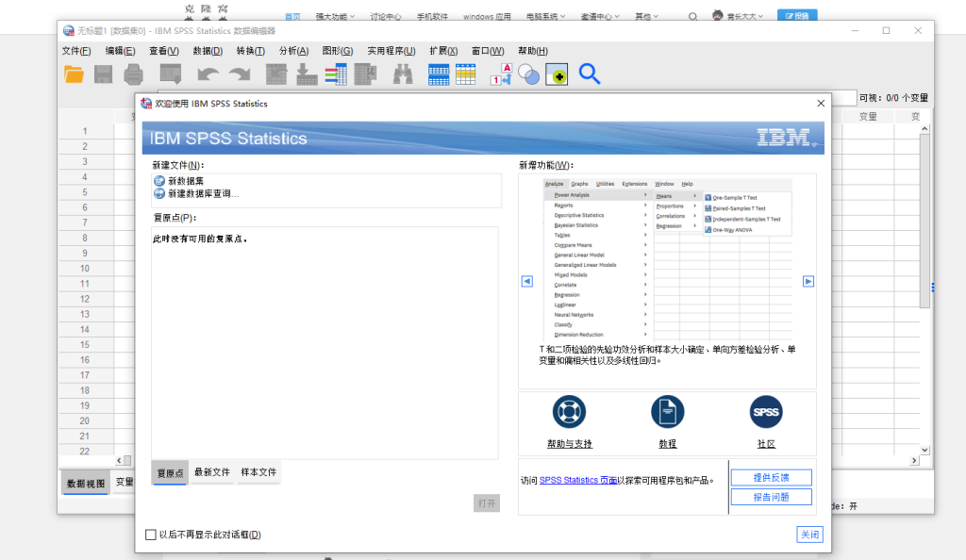Open the Extensions menu (扩展)
The height and width of the screenshot is (560, 966).
coord(443,51)
